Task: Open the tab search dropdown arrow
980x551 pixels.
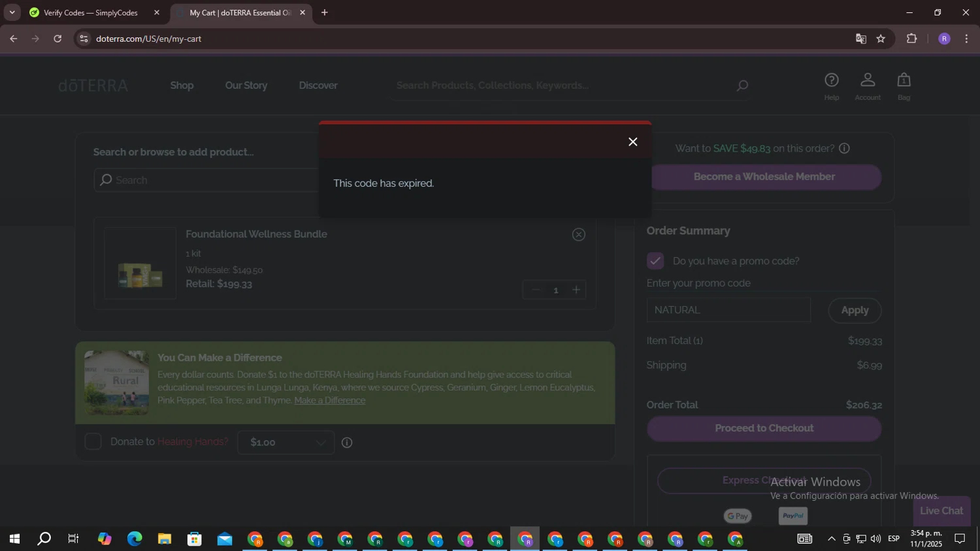Action: 12,12
